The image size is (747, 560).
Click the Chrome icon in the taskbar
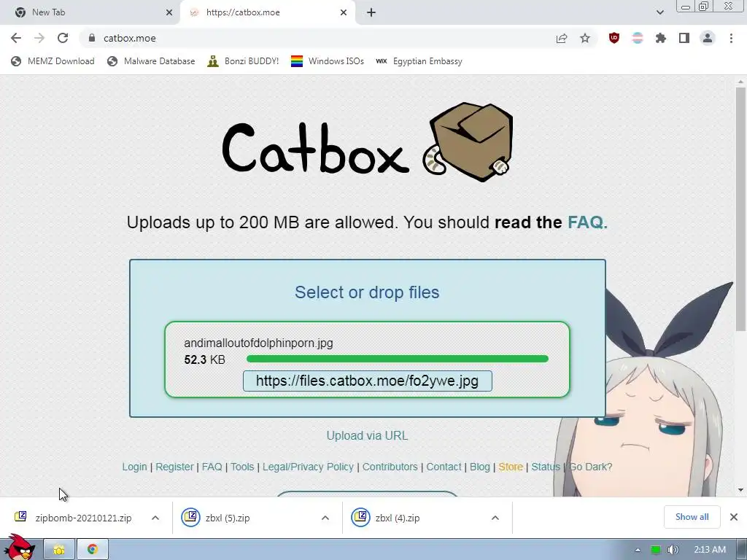point(93,550)
